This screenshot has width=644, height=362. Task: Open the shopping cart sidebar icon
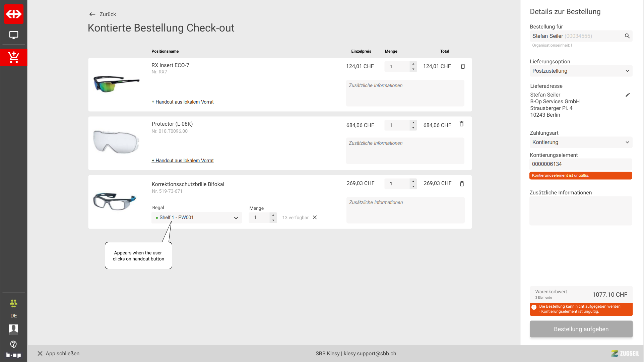point(13,57)
